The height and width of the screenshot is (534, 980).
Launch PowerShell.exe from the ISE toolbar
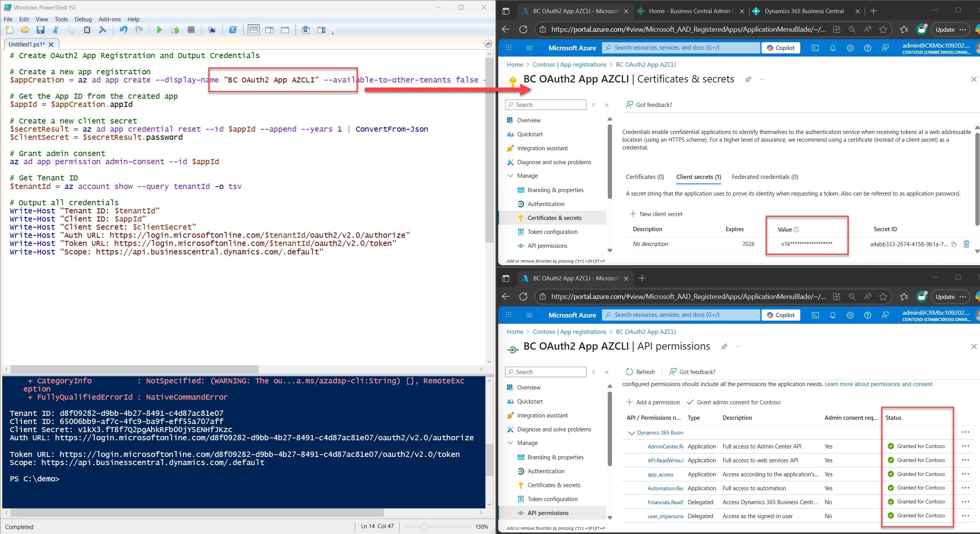click(x=232, y=30)
